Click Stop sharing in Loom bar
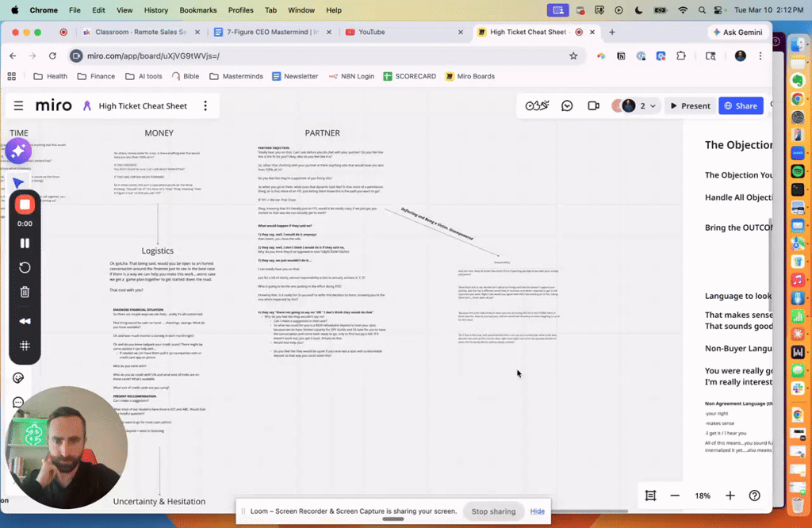Screen dimensions: 812x528 [x=493, y=511]
